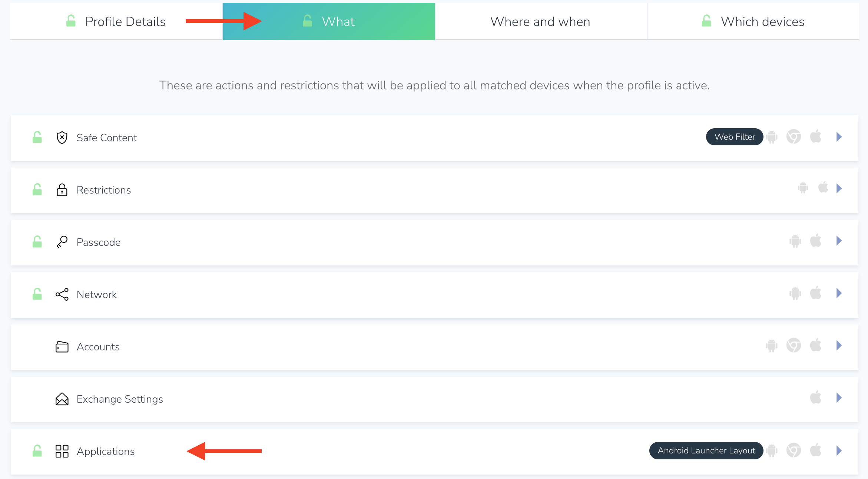Click the Android icon in Restrictions row
The width and height of the screenshot is (868, 479).
pos(803,188)
